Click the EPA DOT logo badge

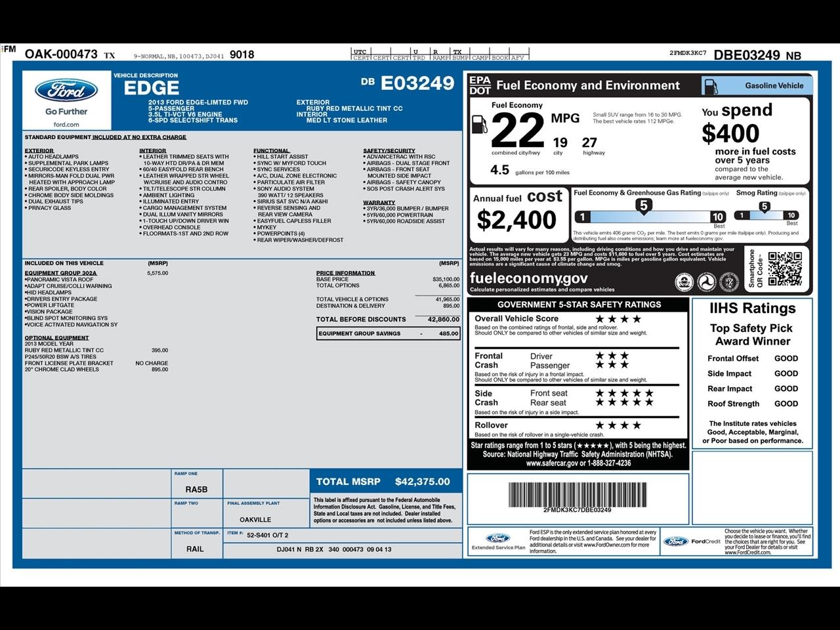[x=480, y=85]
